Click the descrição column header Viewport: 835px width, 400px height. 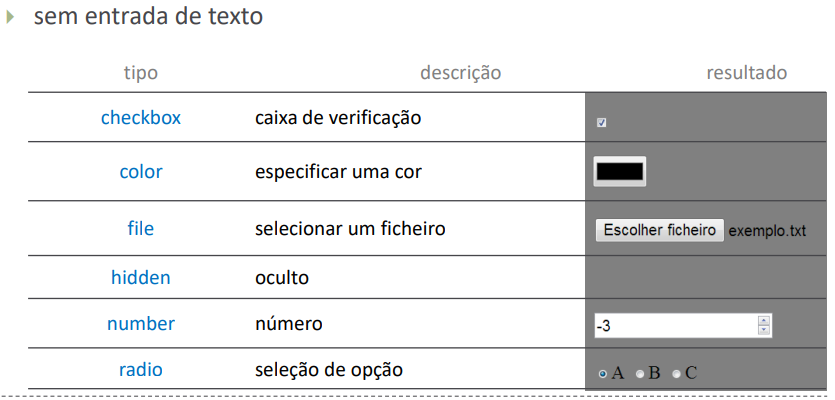pos(460,73)
